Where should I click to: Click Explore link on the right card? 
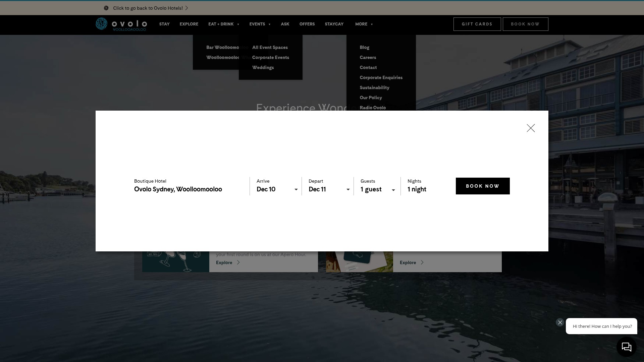tap(412, 262)
